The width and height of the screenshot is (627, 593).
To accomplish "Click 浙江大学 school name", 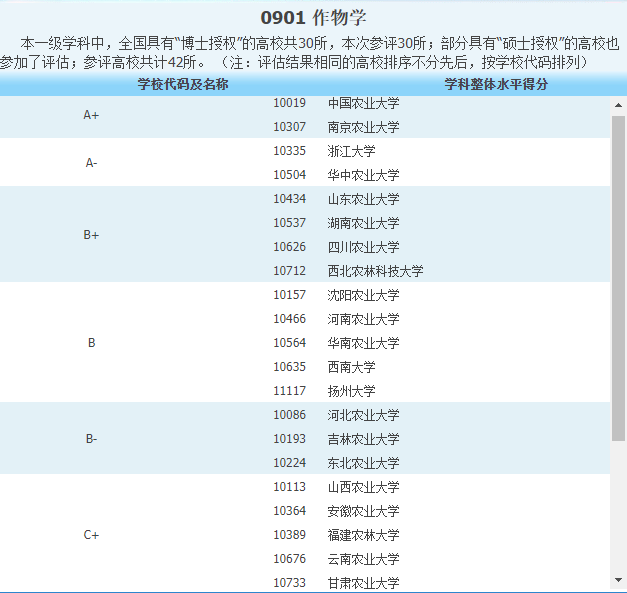I will pyautogui.click(x=351, y=151).
